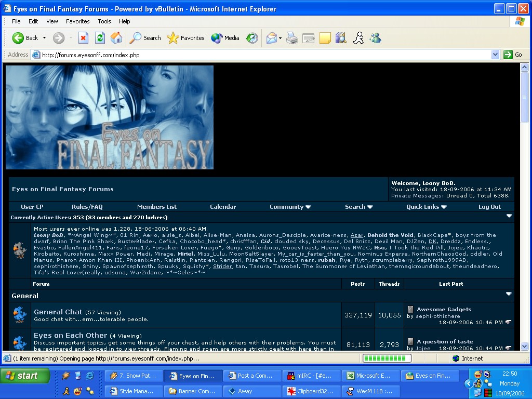Open the Messenger people icon
The height and width of the screenshot is (399, 532).
(375, 38)
